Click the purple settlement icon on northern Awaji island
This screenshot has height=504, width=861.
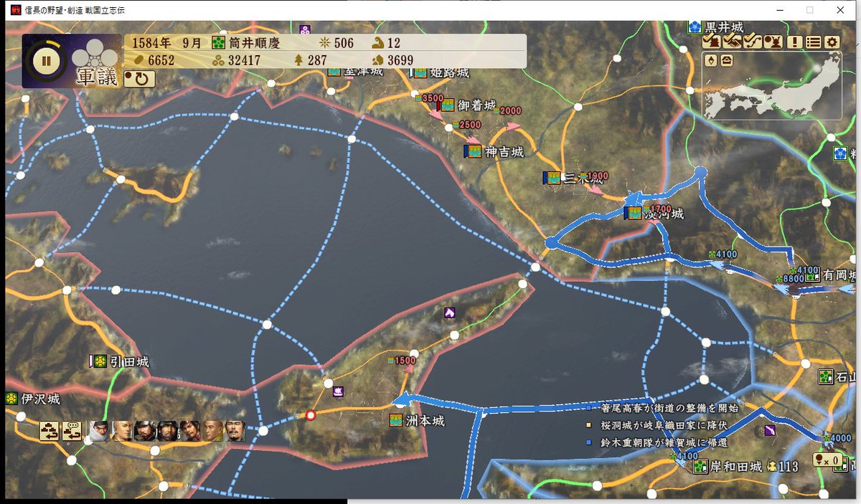coord(450,313)
